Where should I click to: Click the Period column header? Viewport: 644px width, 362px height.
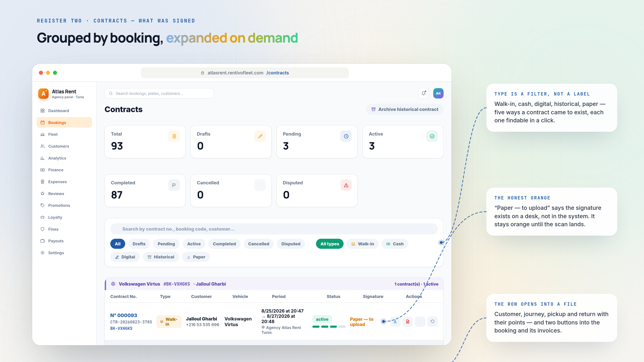pyautogui.click(x=279, y=296)
